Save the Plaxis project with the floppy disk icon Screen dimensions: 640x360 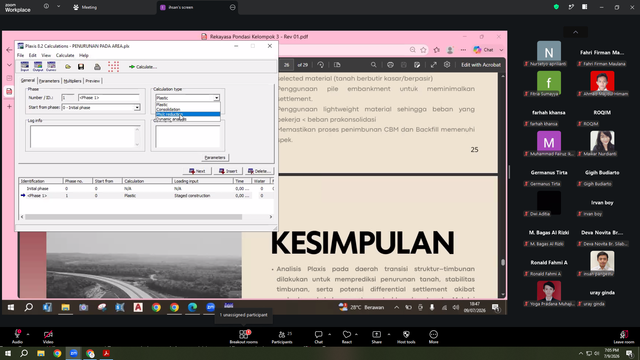click(x=81, y=67)
